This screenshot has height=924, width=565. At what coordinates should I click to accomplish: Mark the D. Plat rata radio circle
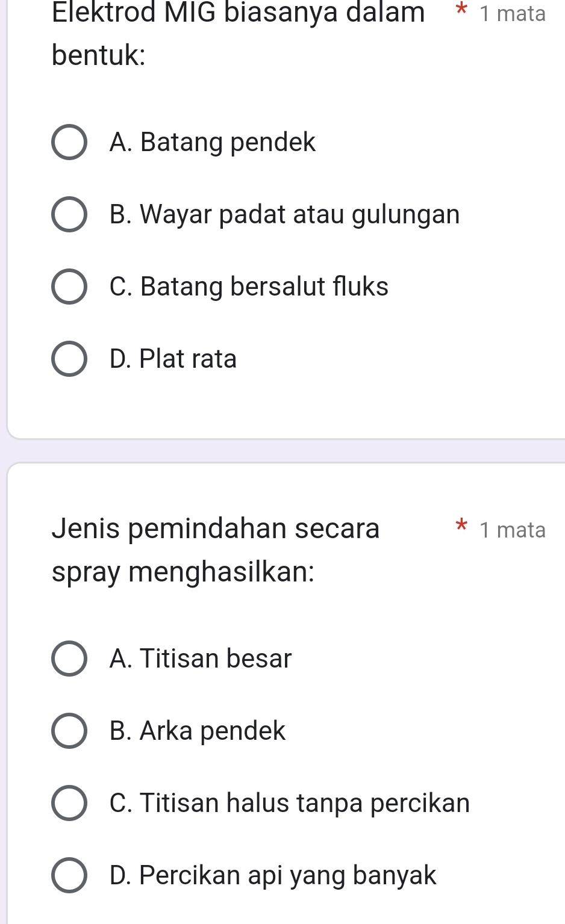(x=69, y=359)
